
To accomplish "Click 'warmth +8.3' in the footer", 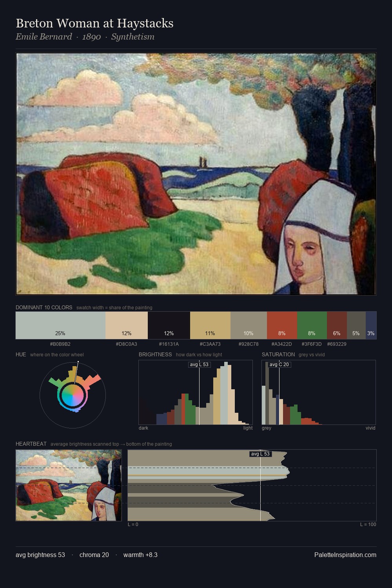I will tap(140, 555).
